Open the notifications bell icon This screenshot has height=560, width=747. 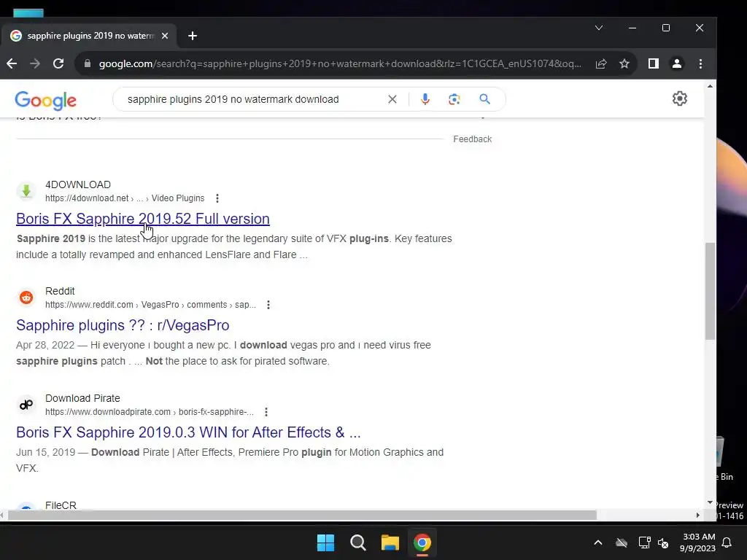tap(727, 542)
